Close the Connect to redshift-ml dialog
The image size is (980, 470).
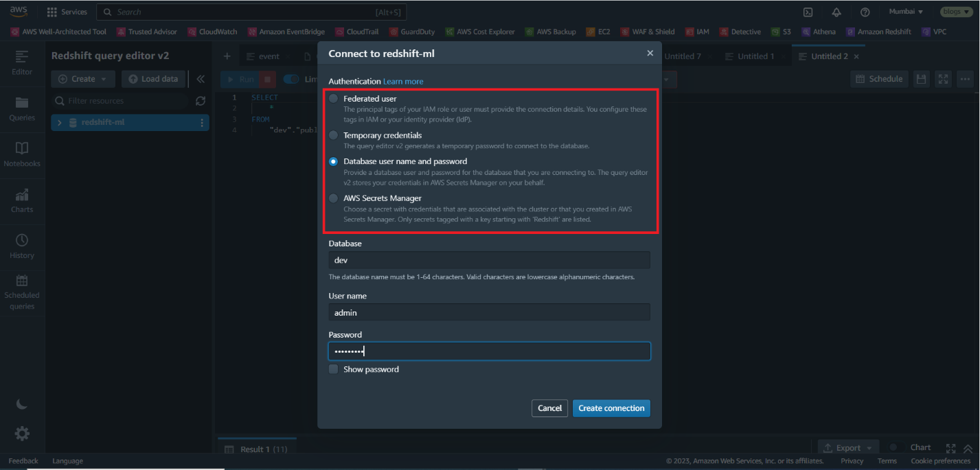(x=650, y=54)
